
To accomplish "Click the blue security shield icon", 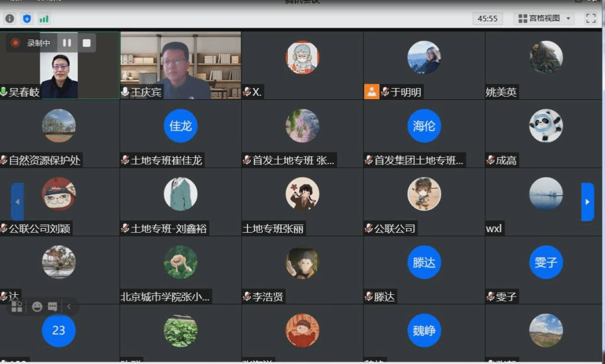I will click(x=27, y=18).
